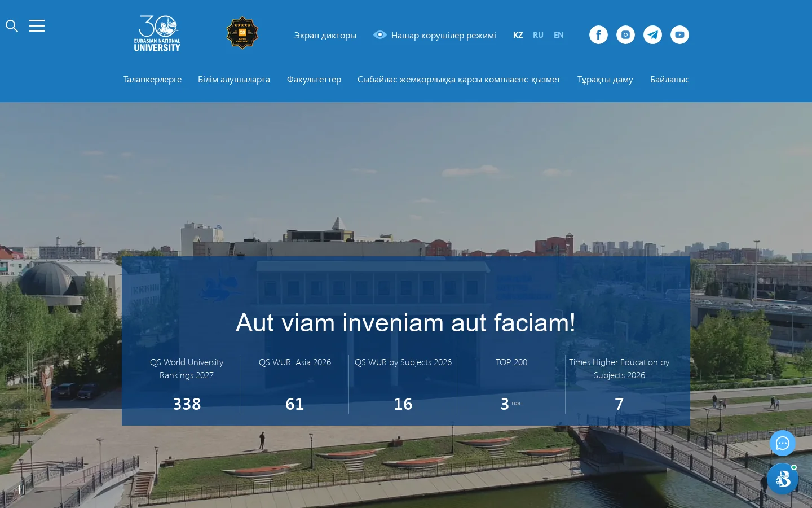Viewport: 812px width, 508px height.
Task: Click the QS stars rating badge
Action: coord(242,33)
